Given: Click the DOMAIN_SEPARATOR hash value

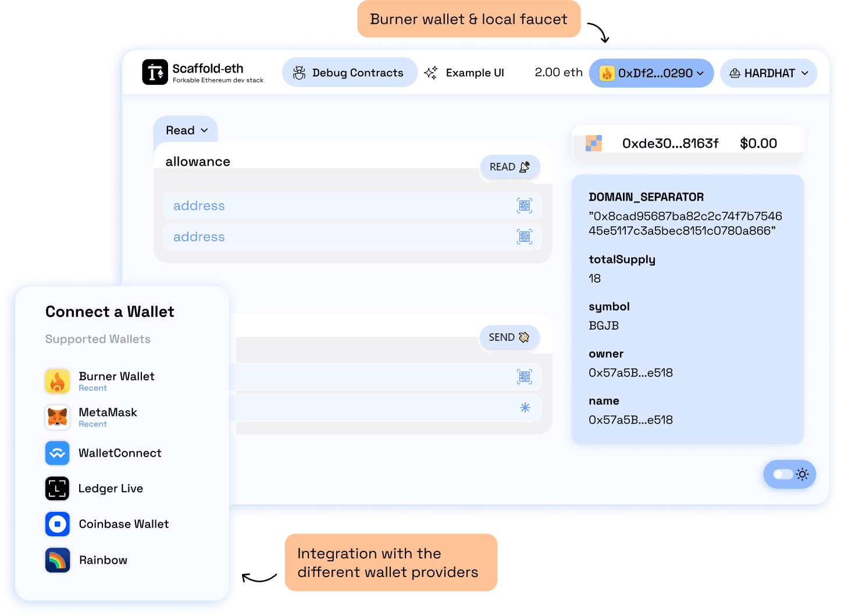Looking at the screenshot, I should 685,223.
